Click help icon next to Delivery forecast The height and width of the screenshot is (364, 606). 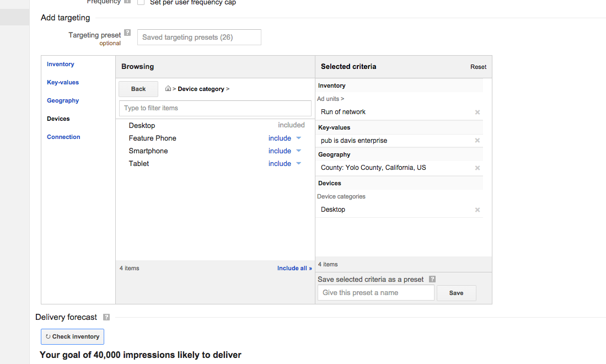point(106,317)
